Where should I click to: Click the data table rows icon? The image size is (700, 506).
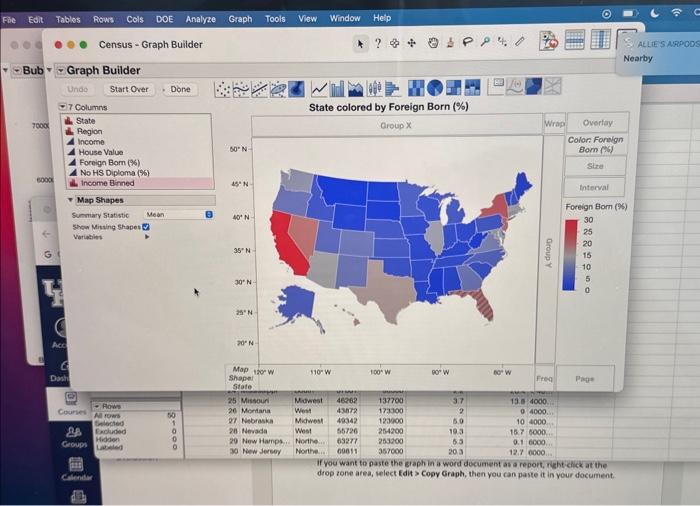coord(574,40)
